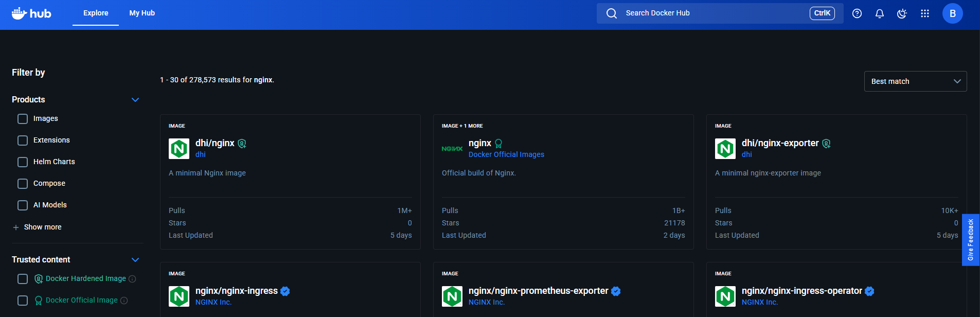Click the nginx-prometheus-exporter N logo
The width and height of the screenshot is (980, 317).
coord(452,296)
